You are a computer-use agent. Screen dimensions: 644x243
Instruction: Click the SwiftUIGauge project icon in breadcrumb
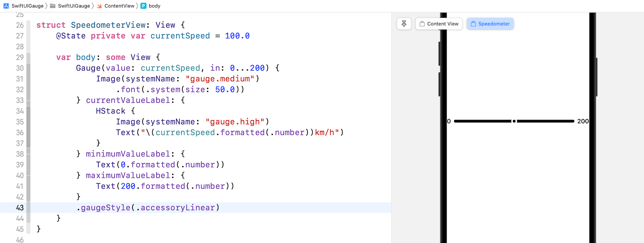[6, 6]
